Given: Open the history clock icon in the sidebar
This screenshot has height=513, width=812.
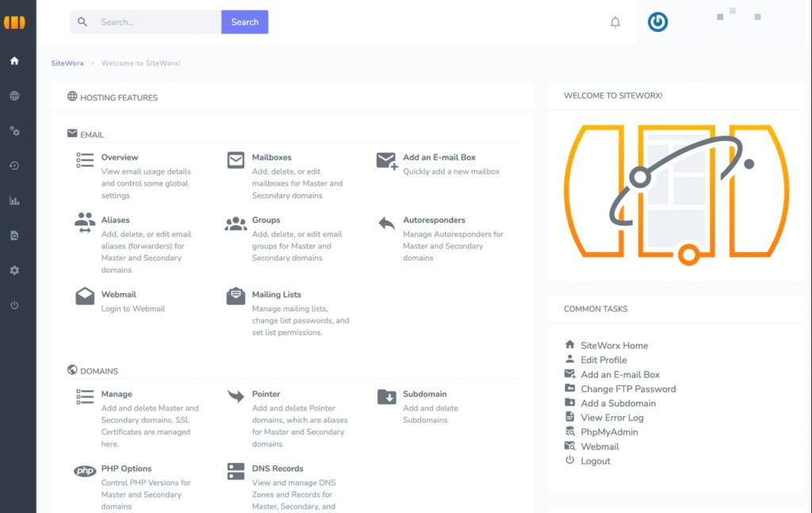Looking at the screenshot, I should point(14,166).
